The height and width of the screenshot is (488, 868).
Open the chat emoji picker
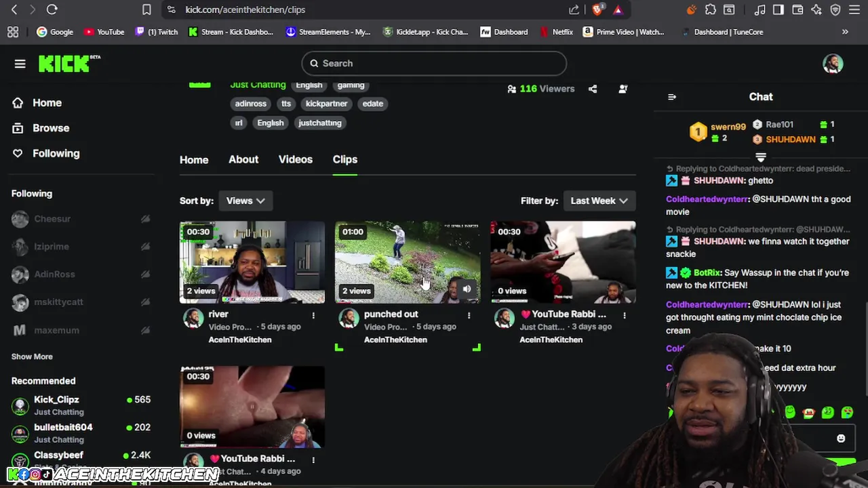tap(841, 439)
